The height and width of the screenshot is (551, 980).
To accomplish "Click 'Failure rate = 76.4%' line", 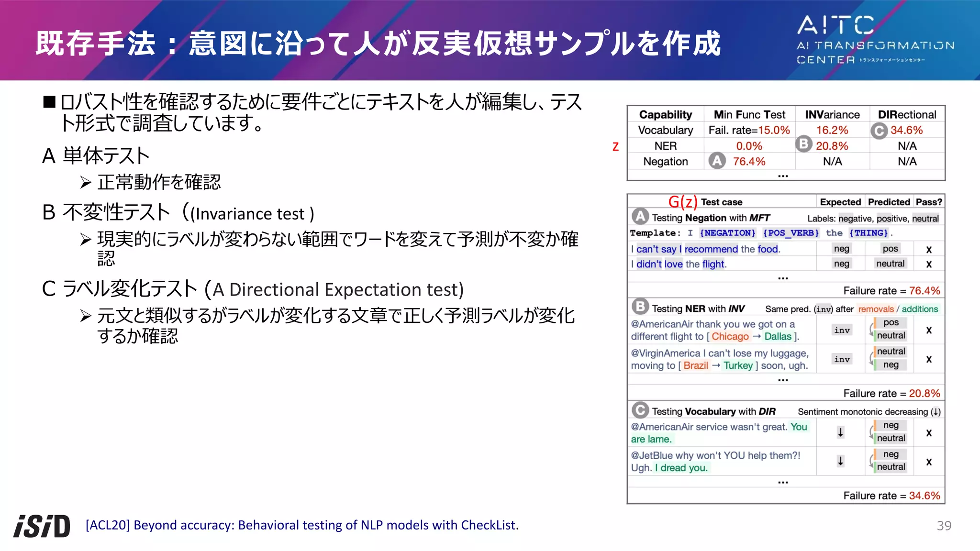I will (x=891, y=291).
